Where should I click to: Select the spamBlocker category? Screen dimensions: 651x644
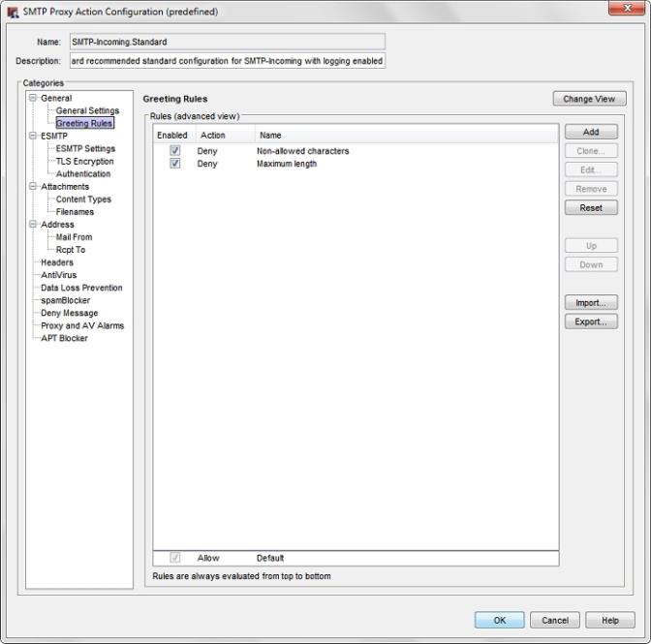coord(65,300)
